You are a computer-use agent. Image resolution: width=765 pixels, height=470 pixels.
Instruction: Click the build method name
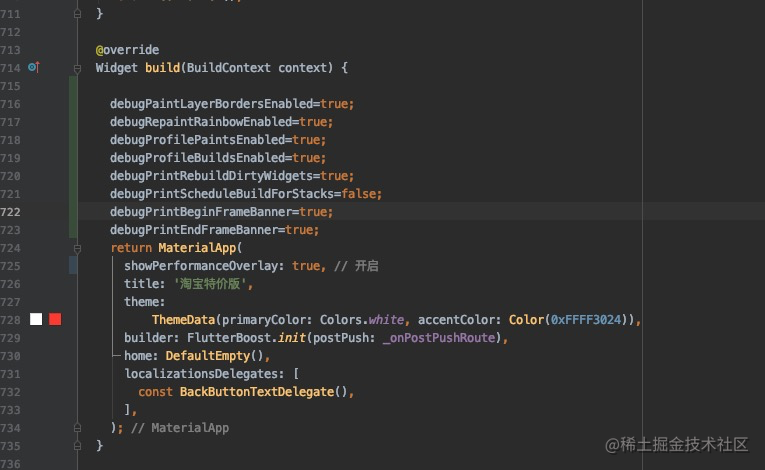click(162, 68)
